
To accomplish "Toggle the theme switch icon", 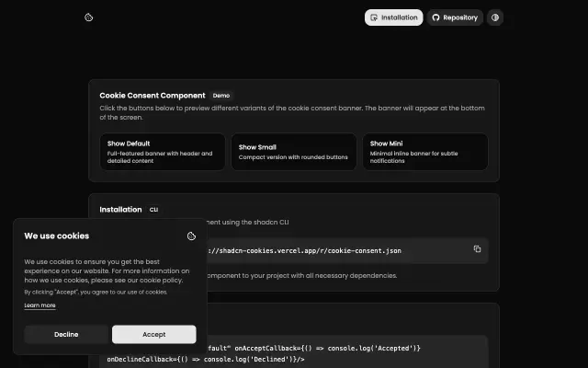I will pos(495,17).
